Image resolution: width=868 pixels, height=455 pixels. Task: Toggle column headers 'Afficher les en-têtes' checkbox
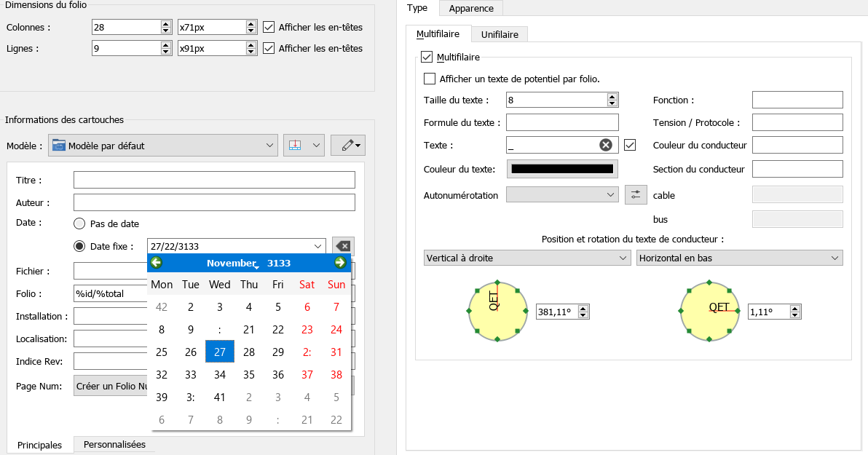tap(269, 28)
